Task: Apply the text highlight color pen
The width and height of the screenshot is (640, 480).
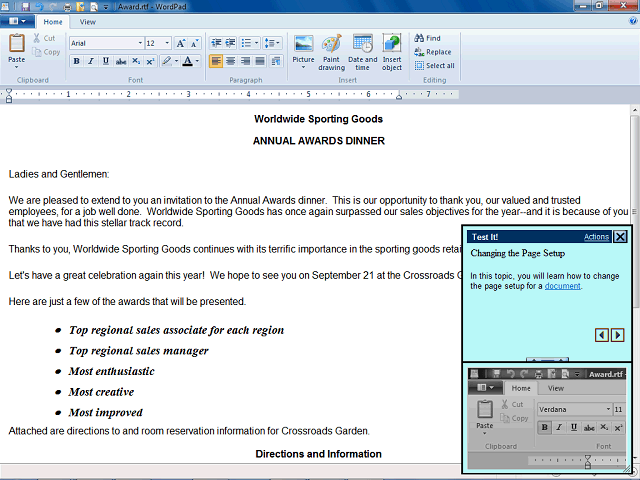Action: (167, 61)
